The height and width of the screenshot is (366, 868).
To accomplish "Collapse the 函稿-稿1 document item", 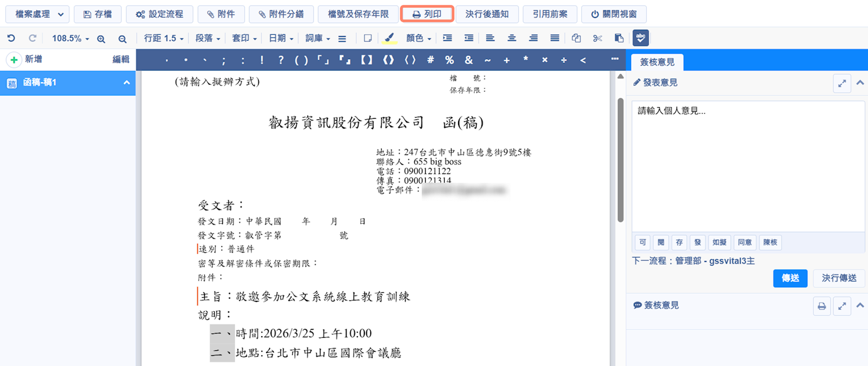I will [126, 82].
